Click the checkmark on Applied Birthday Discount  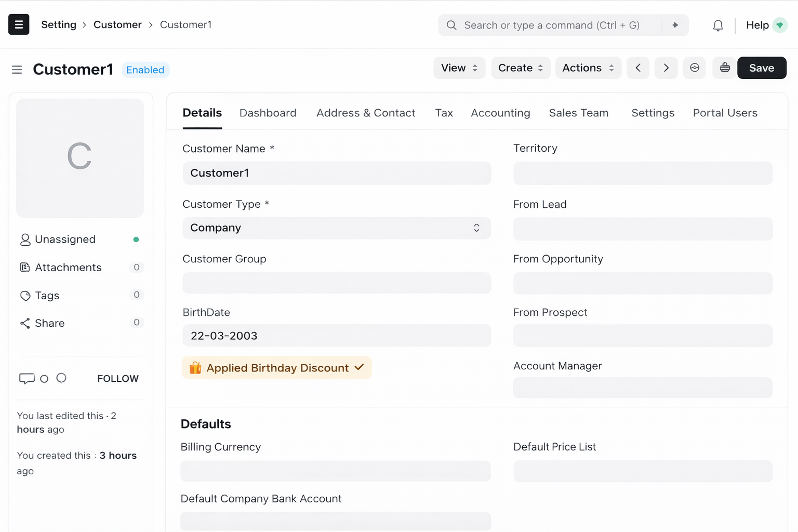coord(359,367)
